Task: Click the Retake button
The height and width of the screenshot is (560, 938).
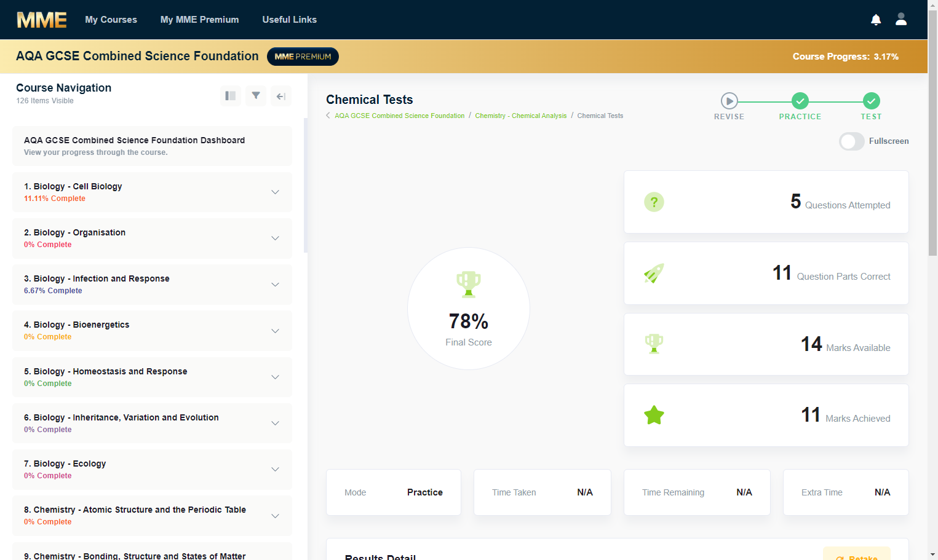Action: (x=856, y=554)
